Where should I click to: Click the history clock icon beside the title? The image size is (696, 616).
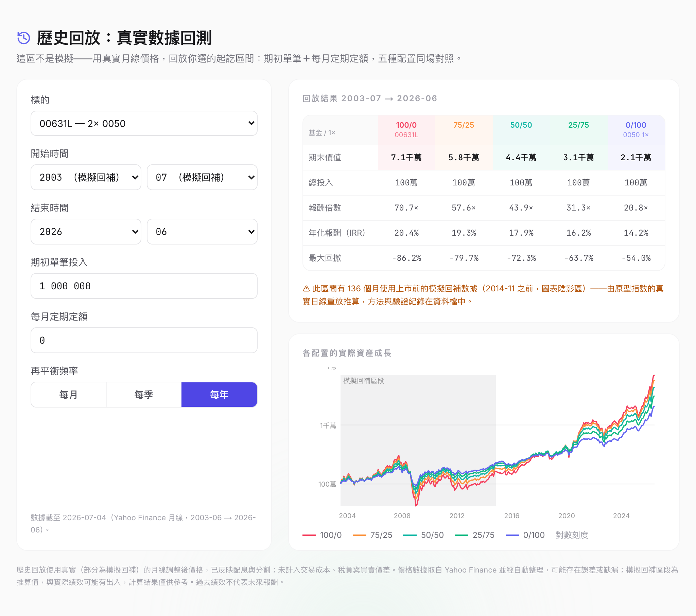point(24,38)
